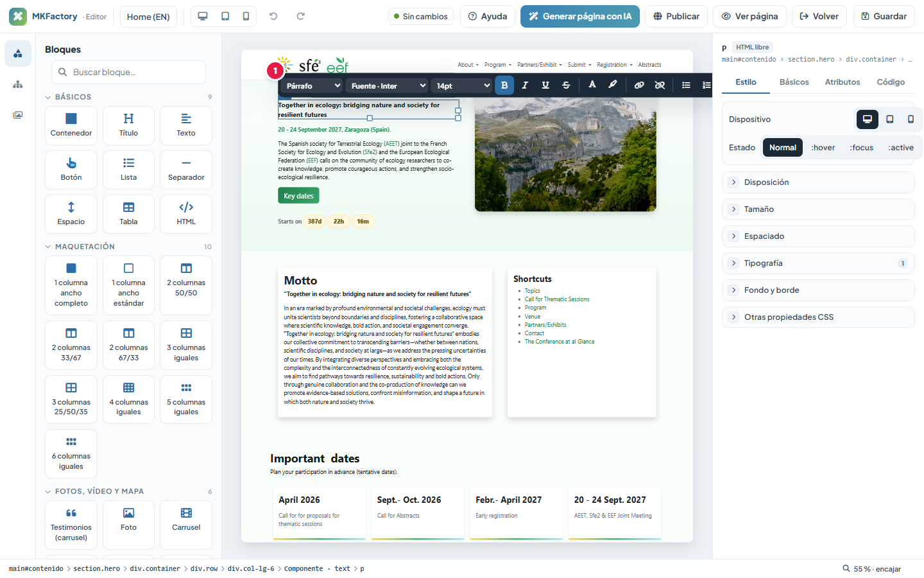Insert bulleted list from toolbar

pos(686,85)
